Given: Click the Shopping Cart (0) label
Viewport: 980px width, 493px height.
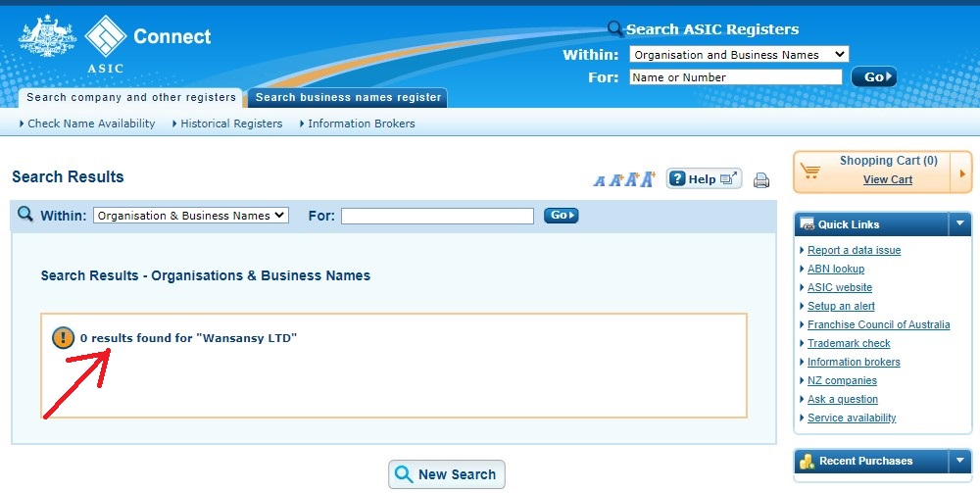Looking at the screenshot, I should (888, 161).
